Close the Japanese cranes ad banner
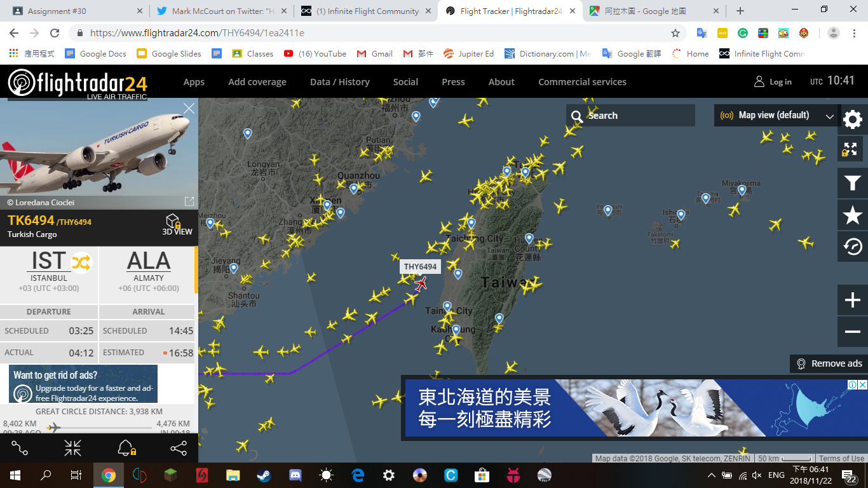The image size is (868, 488). 862,384
